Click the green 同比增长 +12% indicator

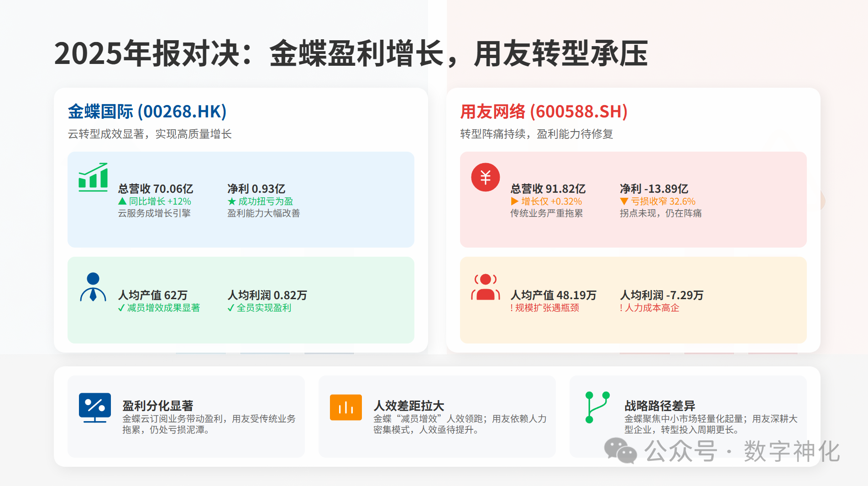pyautogui.click(x=155, y=201)
